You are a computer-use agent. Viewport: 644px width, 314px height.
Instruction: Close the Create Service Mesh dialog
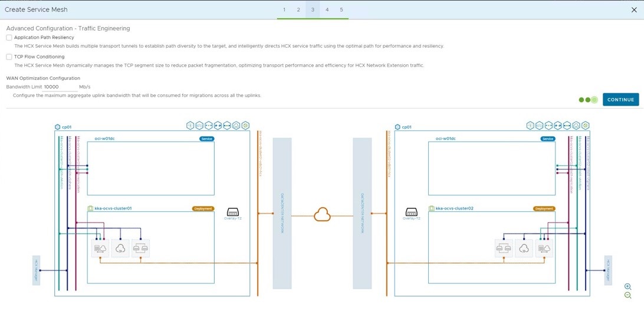pyautogui.click(x=634, y=10)
